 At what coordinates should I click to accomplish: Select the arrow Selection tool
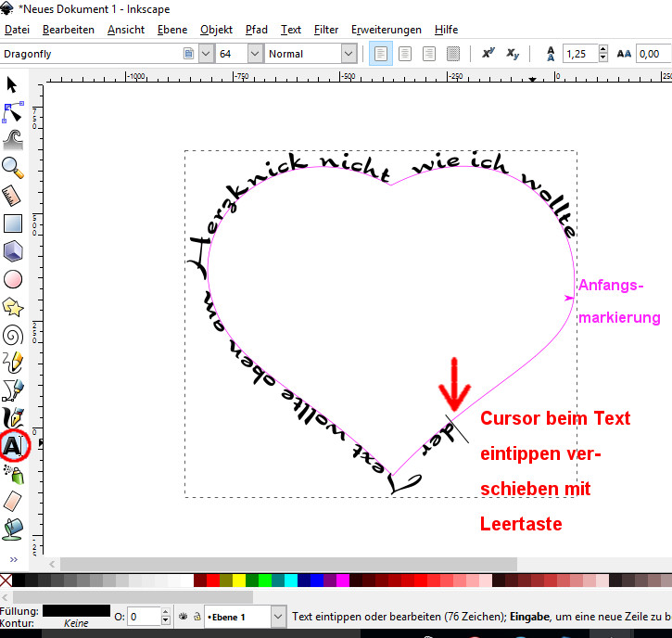pos(12,85)
